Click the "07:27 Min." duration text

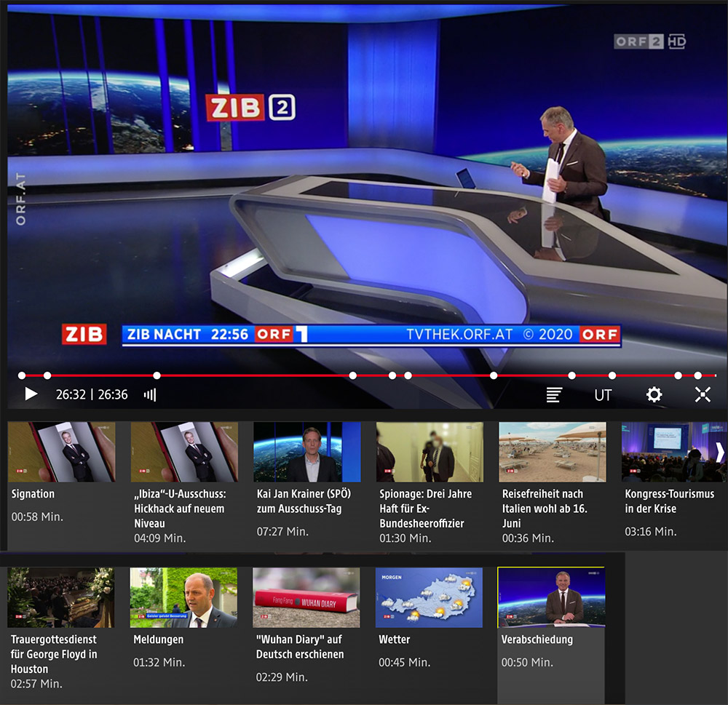(282, 531)
